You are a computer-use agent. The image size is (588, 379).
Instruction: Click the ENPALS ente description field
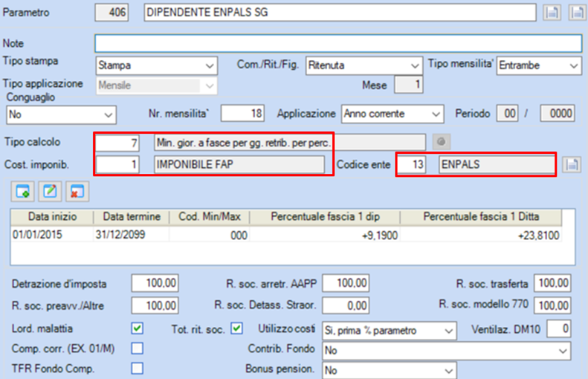497,164
